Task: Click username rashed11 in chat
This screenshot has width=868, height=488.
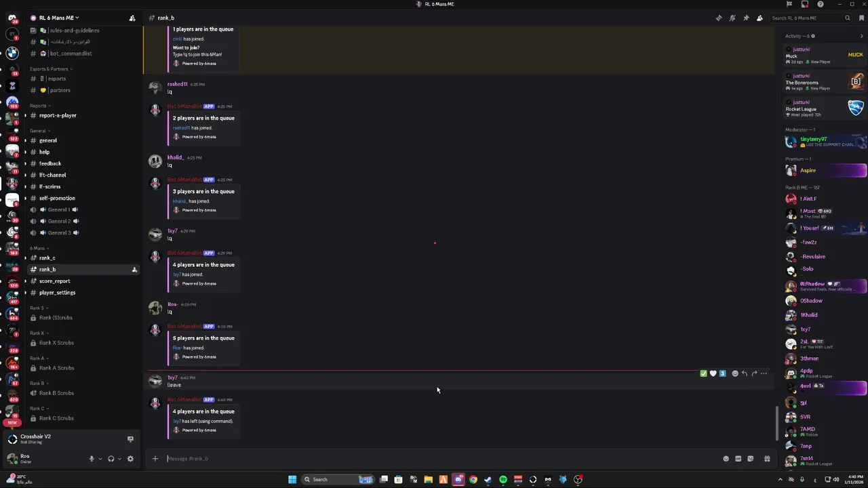Action: (x=177, y=84)
